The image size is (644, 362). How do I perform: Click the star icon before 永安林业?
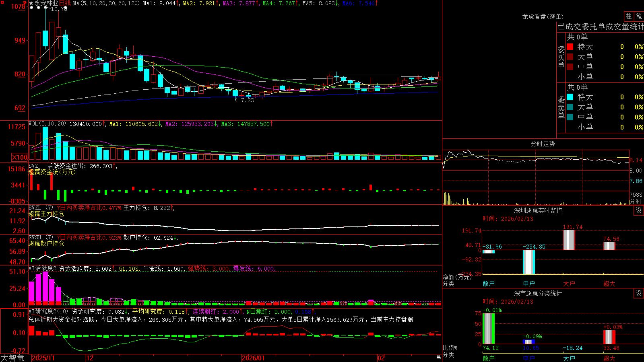click(31, 3)
